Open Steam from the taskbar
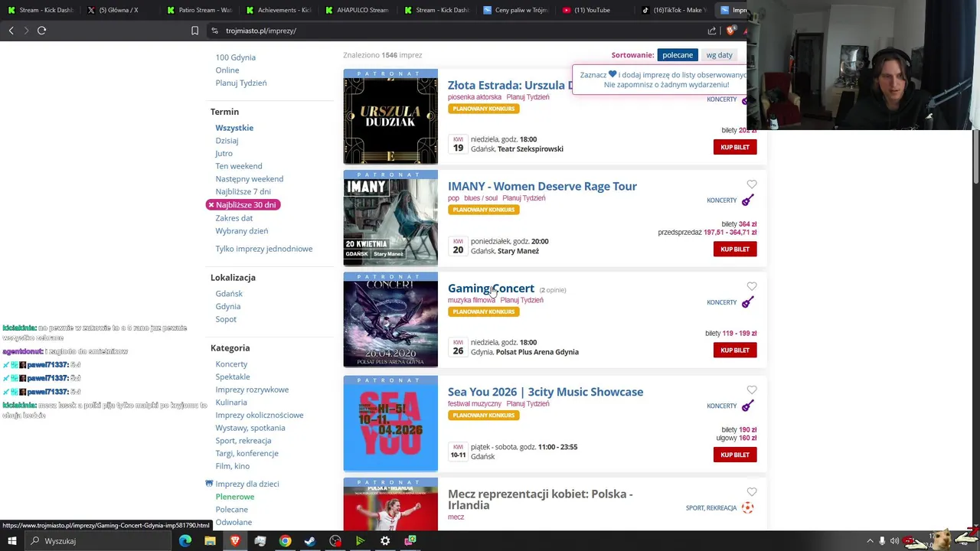Screen dimensions: 980x551 click(310, 541)
